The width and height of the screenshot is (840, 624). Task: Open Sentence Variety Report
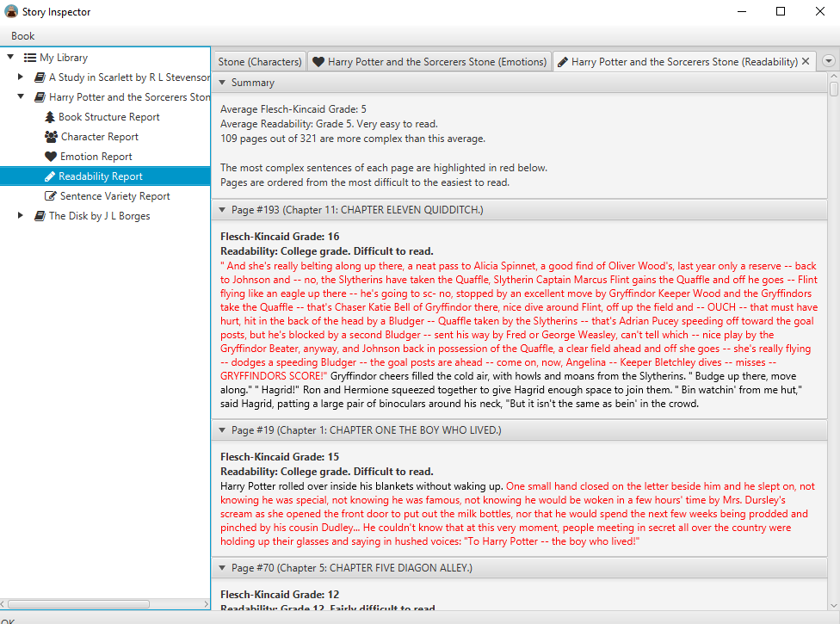(x=114, y=196)
